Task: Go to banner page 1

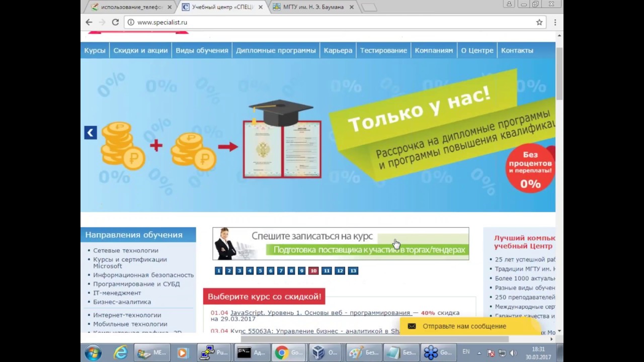Action: click(x=218, y=270)
